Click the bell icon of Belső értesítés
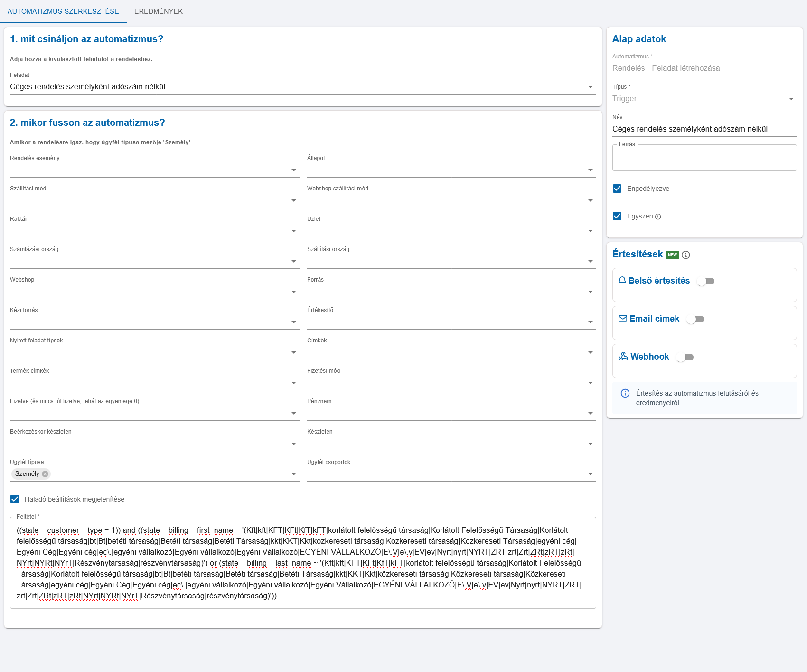 click(622, 281)
